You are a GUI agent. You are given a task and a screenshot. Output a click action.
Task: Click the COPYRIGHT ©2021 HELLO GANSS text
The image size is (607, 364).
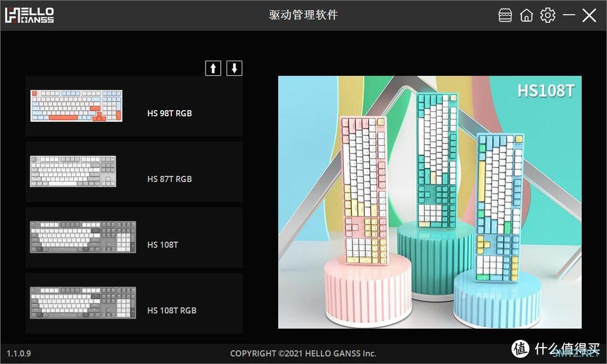pyautogui.click(x=303, y=353)
